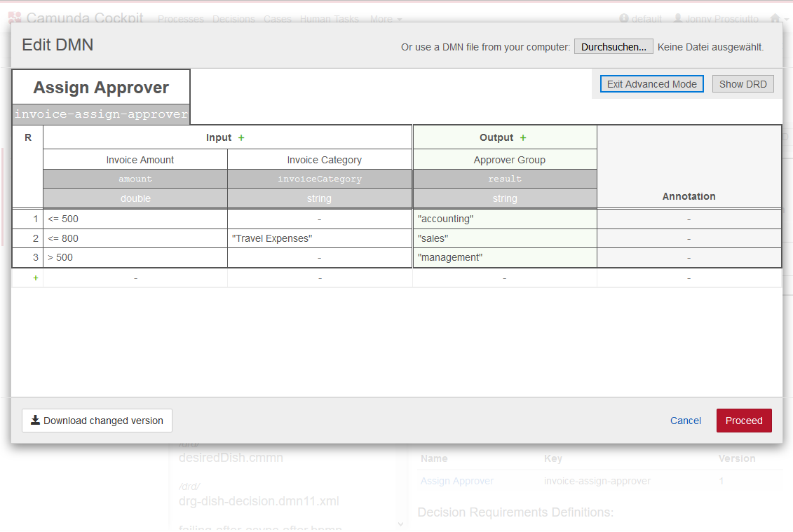793x532 pixels.
Task: Open the Jonny Prosciutto user menu
Action: point(716,19)
